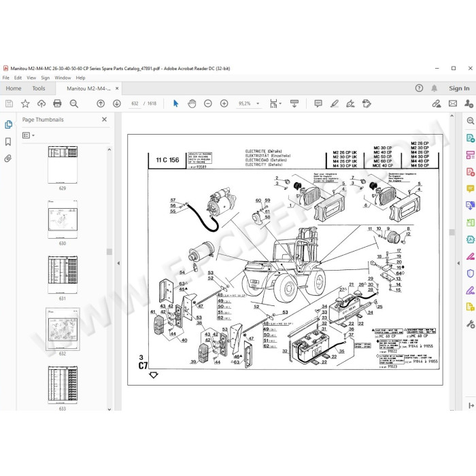Go to next page arrow
476x476 pixels.
116,104
